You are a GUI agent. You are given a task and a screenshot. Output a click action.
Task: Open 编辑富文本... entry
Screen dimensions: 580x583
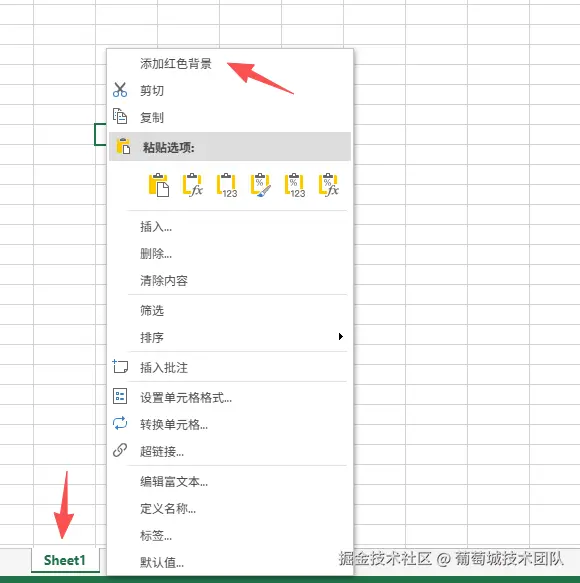[x=230, y=481]
